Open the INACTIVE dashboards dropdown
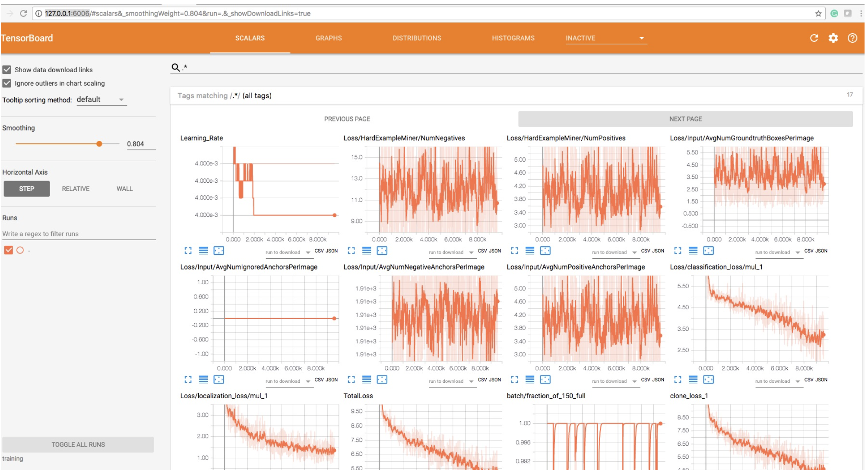 [x=605, y=38]
